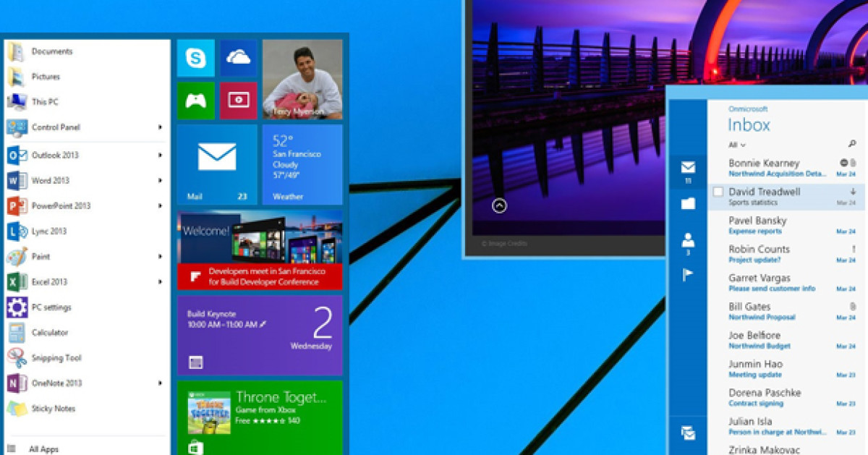Open Documents from the Start menu
Viewport: 868px width, 455px height.
click(52, 51)
